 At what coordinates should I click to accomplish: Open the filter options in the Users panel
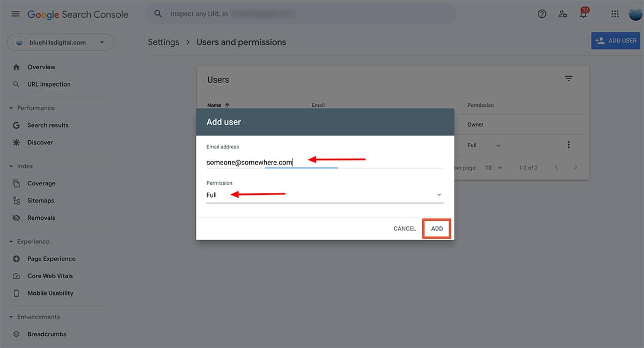click(568, 78)
